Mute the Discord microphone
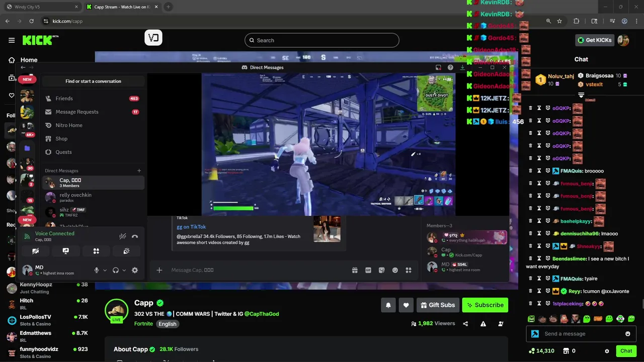 pos(97,270)
